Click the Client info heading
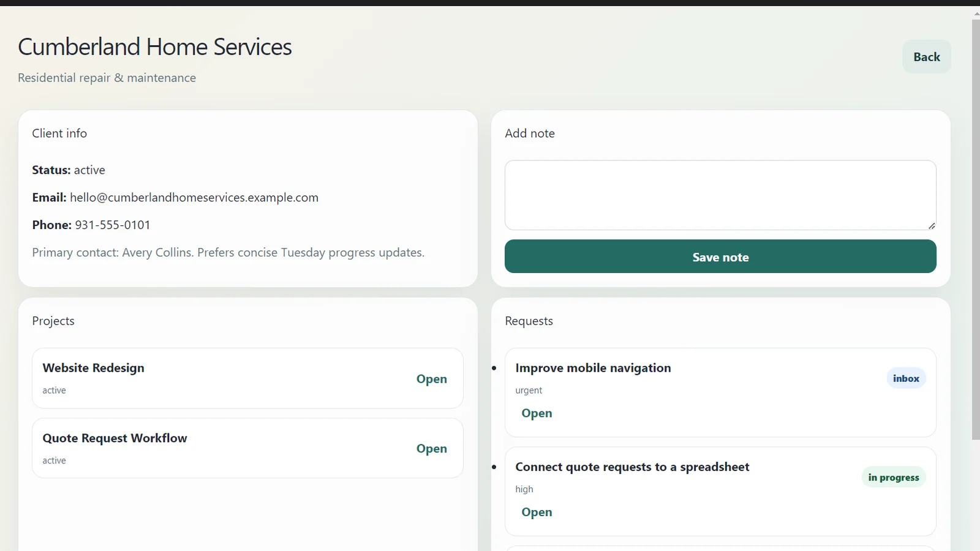 [59, 133]
